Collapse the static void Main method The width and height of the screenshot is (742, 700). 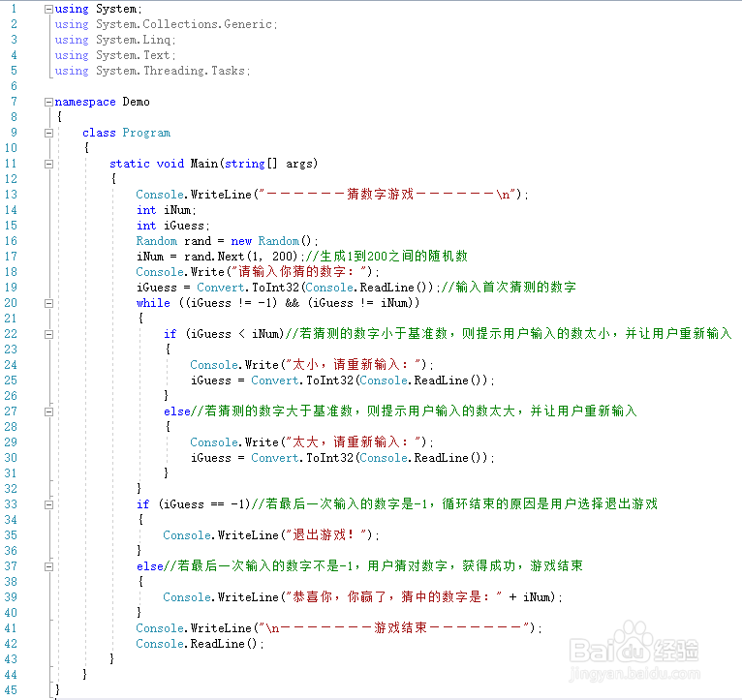click(x=48, y=165)
